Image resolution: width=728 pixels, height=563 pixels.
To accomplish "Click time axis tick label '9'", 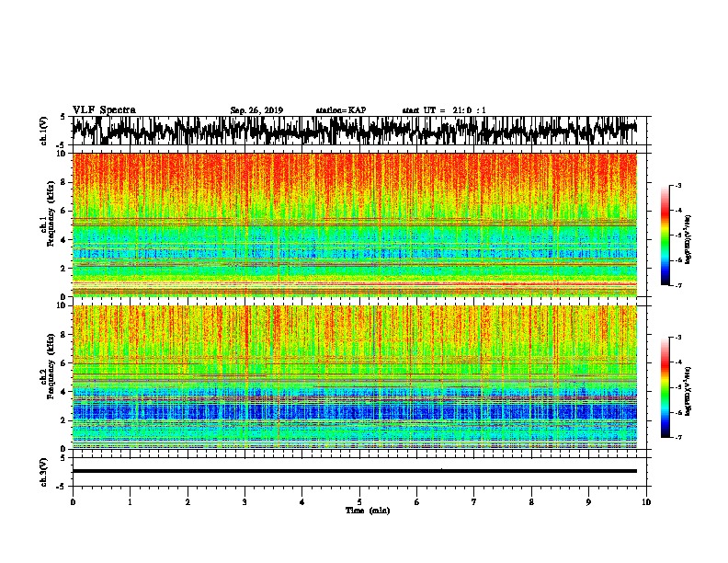I will point(588,502).
